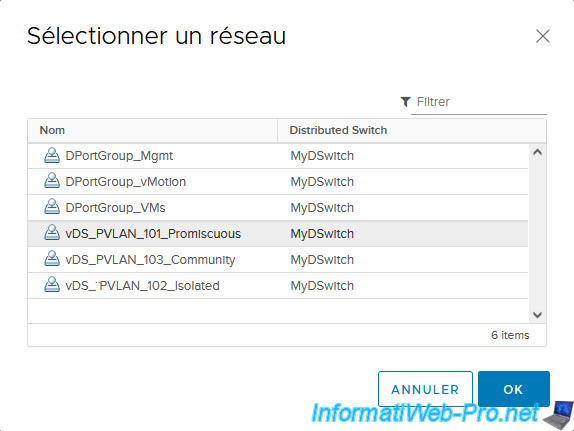574x431 pixels.
Task: Click the DPortGroup_vMotion port group icon
Action: (x=52, y=181)
